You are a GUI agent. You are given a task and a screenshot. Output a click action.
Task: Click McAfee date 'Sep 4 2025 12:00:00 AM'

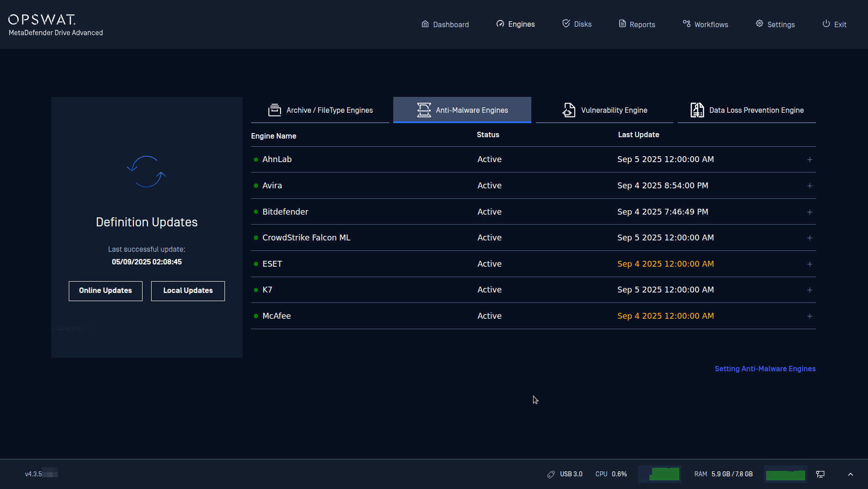click(665, 316)
